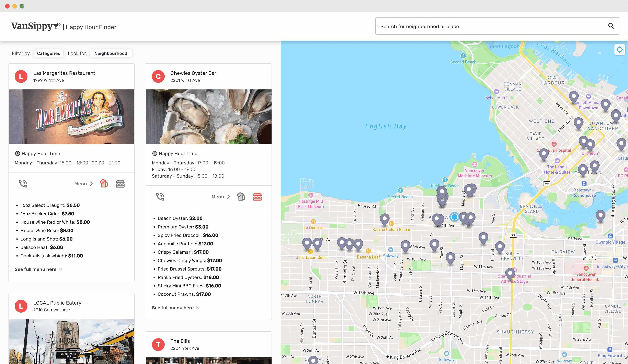
Task: Click the blue current location dot on map
Action: (454, 217)
